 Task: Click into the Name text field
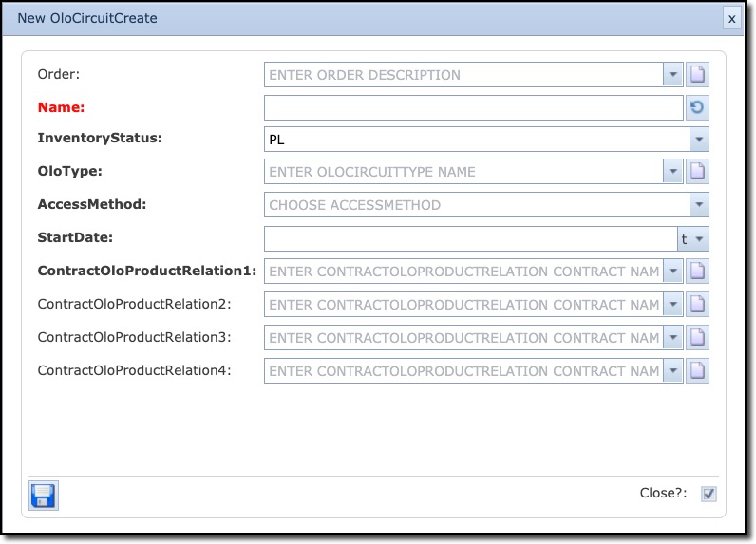click(473, 108)
